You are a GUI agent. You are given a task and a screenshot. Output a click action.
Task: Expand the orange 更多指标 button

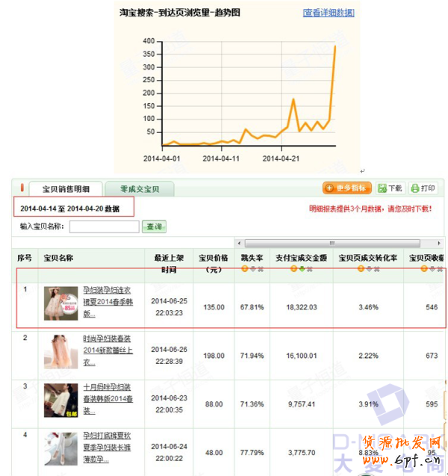pyautogui.click(x=347, y=188)
